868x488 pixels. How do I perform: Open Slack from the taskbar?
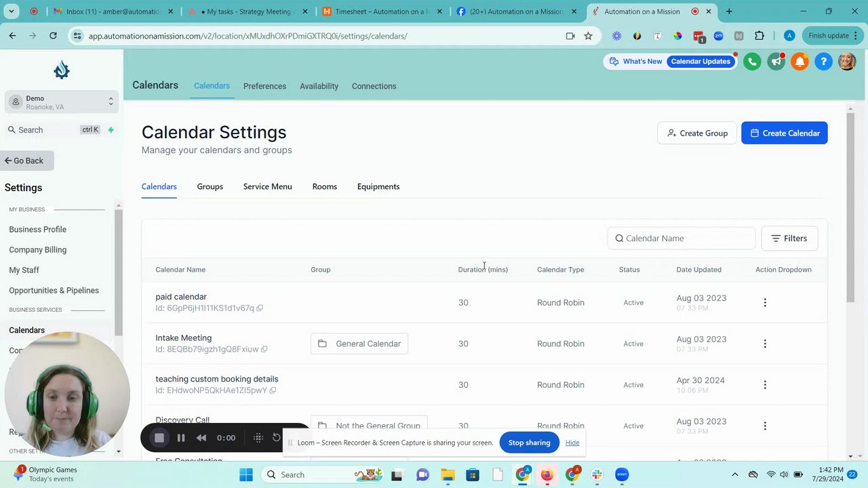597,474
